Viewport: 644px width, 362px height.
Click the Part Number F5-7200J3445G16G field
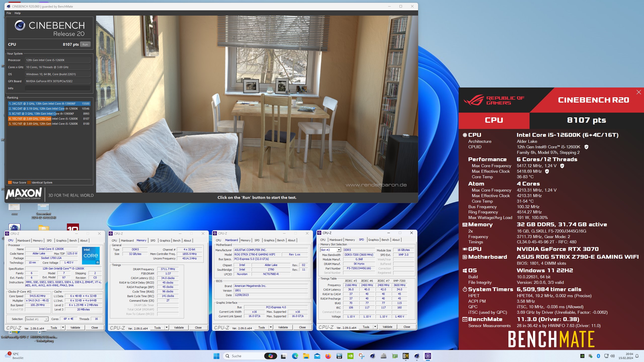359,268
